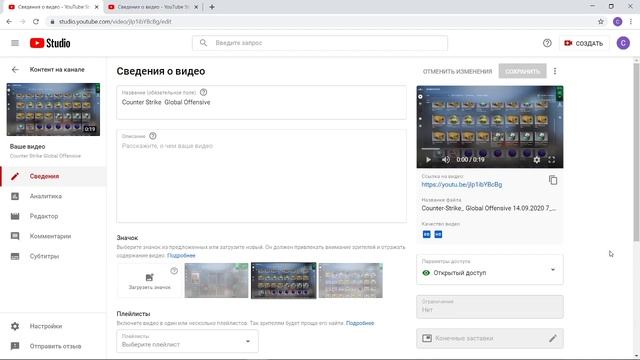Click Загрузить значок upload thumbnail button
This screenshot has width=640, height=360.
point(149,281)
